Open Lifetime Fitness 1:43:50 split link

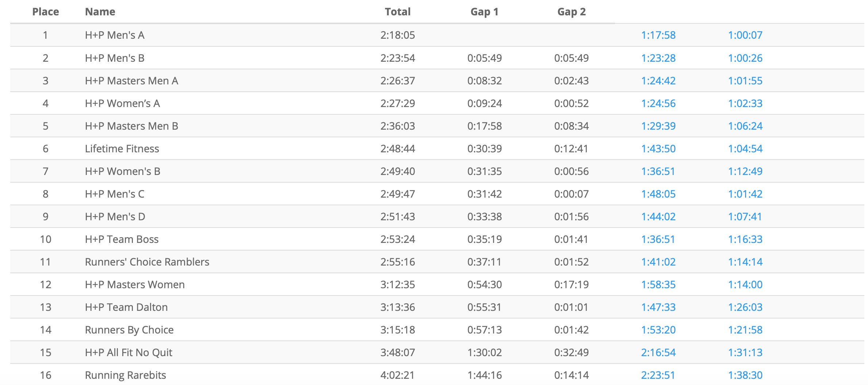[x=658, y=149]
